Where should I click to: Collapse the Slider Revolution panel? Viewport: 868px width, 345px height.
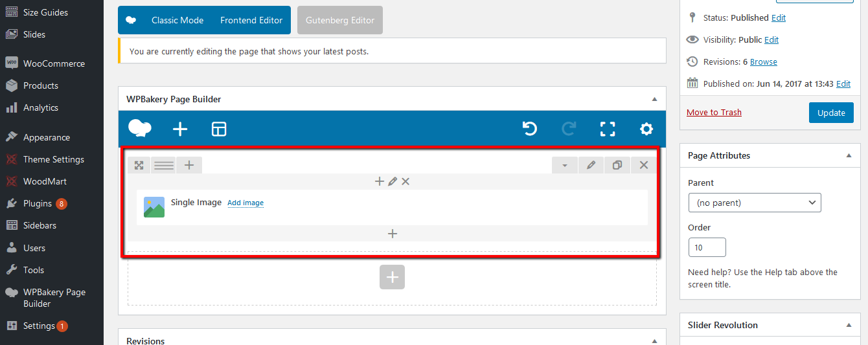click(x=849, y=325)
